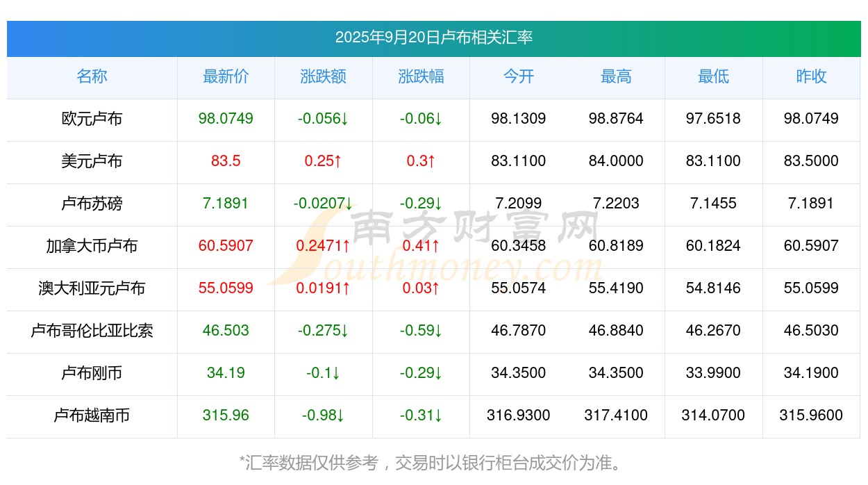Click the change value 0.2471↑
Screen dimensions: 868x485
point(323,246)
